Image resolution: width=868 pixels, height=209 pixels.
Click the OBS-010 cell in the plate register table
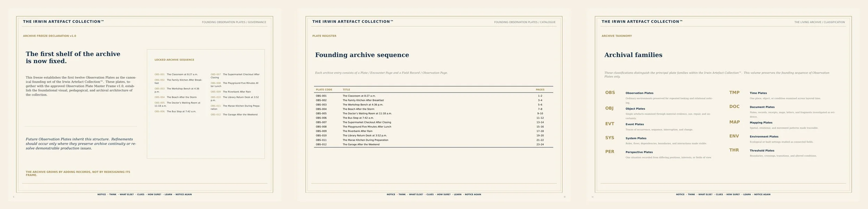321,136
